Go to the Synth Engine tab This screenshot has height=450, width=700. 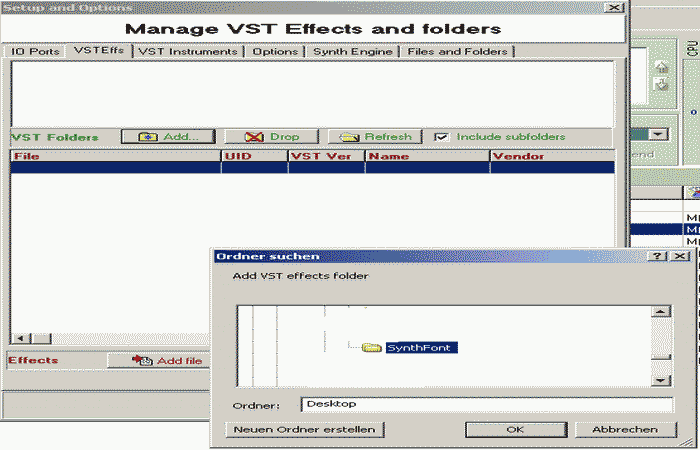pos(352,51)
